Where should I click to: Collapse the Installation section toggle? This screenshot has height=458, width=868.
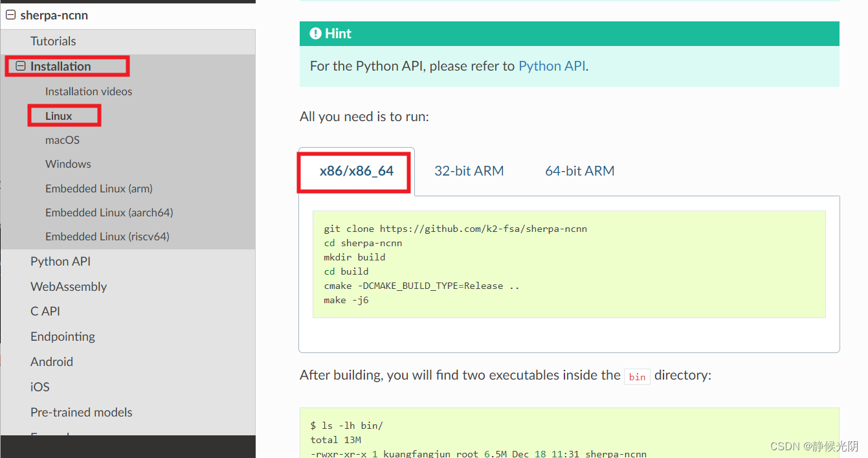[21, 66]
